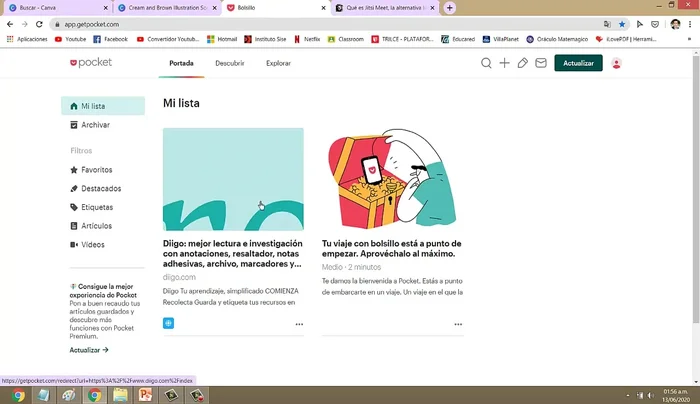Switch to the Explorar tab

278,63
